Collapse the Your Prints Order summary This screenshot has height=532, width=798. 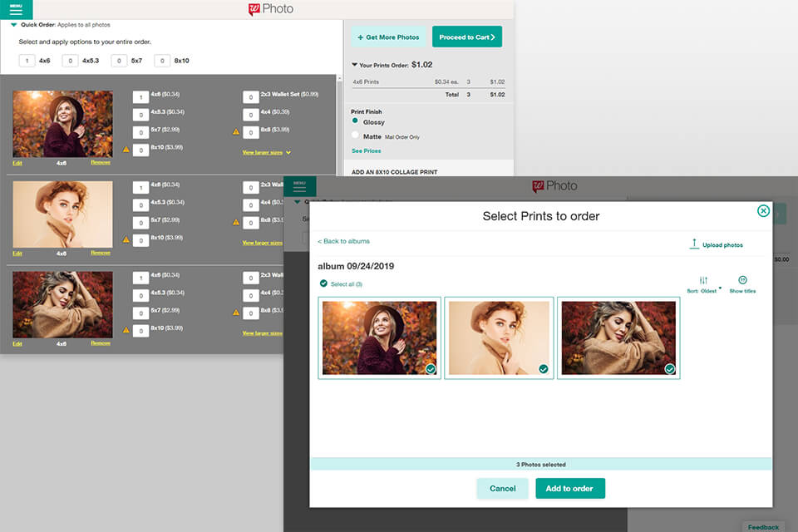pyautogui.click(x=355, y=65)
